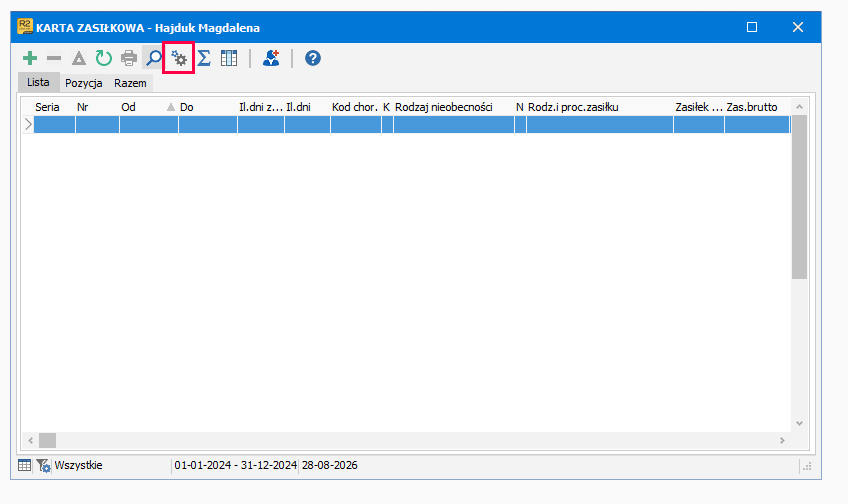Click the date range 01-01-2024 - 31-12-2024
This screenshot has width=848, height=504.
click(x=235, y=465)
